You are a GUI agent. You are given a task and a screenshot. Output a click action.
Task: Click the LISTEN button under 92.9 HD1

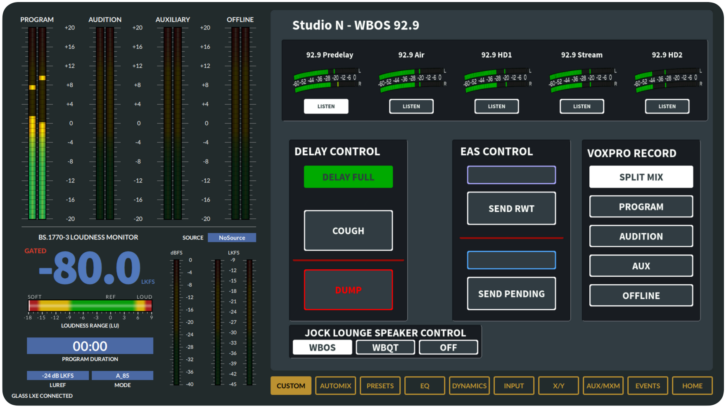[x=496, y=106]
